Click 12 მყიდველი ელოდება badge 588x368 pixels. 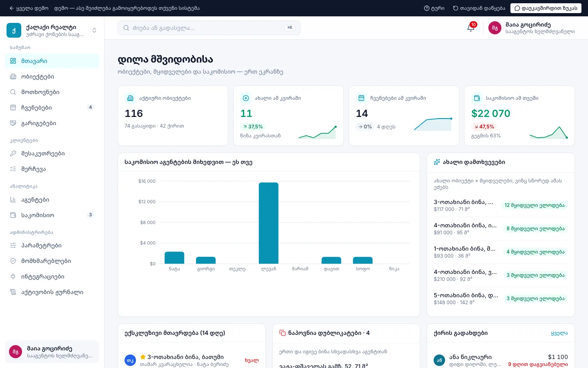tap(535, 205)
